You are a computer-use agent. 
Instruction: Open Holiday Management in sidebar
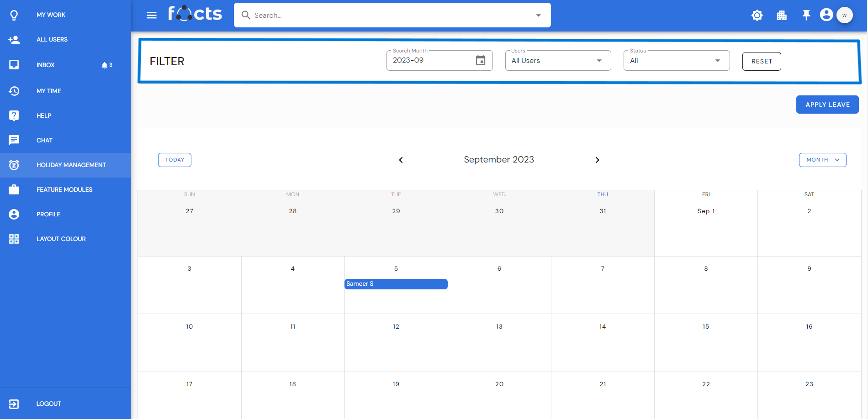tap(71, 165)
